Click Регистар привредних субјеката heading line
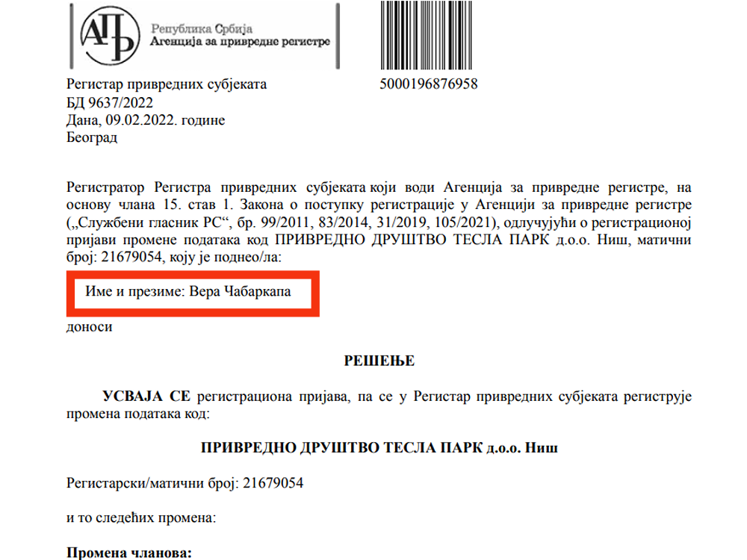The height and width of the screenshot is (560, 747). point(167,84)
